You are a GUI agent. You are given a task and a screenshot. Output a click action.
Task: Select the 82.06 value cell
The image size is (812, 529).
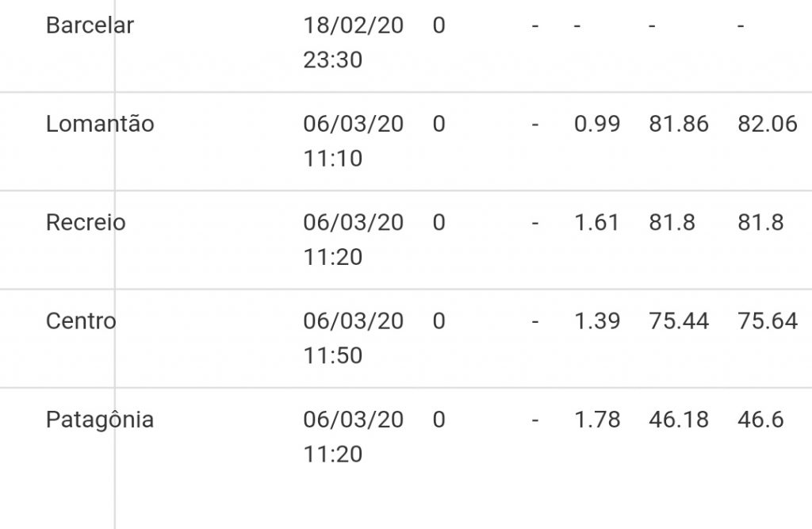tap(767, 124)
